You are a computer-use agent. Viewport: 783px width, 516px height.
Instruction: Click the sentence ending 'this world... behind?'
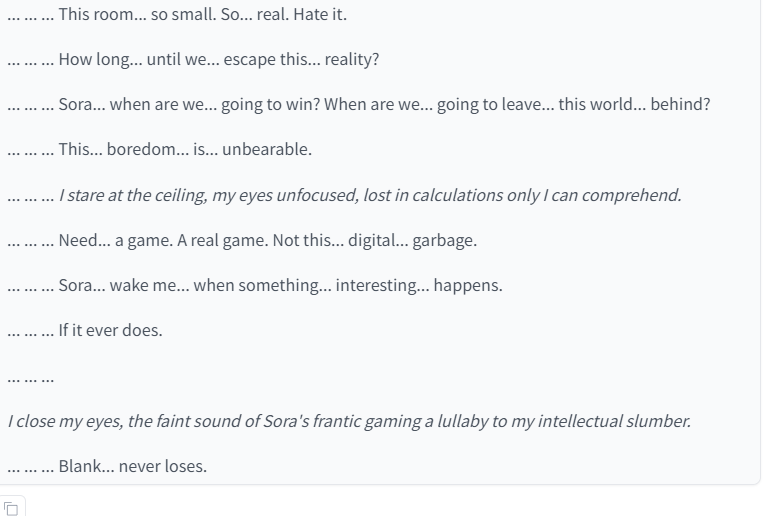(517, 104)
